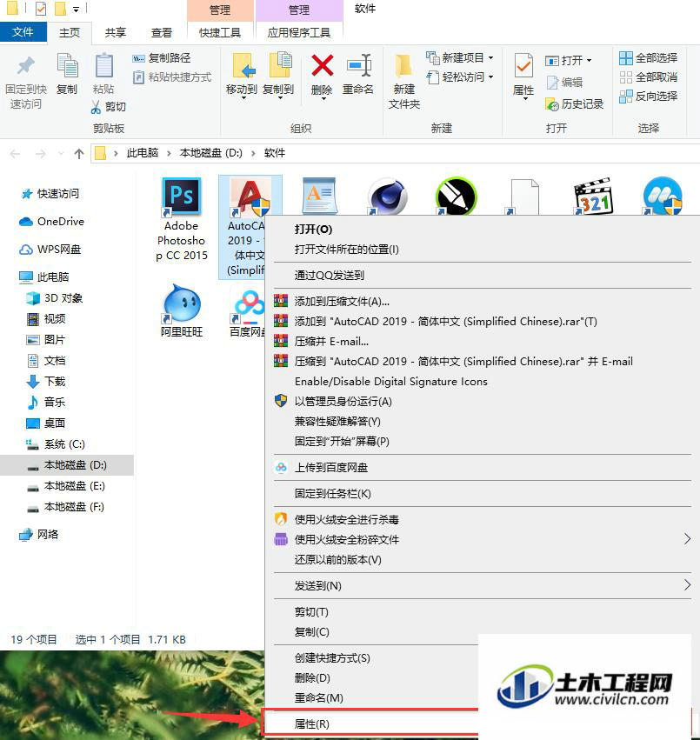700x740 pixels.
Task: Select the blank document shortcut icon
Action: (x=524, y=197)
